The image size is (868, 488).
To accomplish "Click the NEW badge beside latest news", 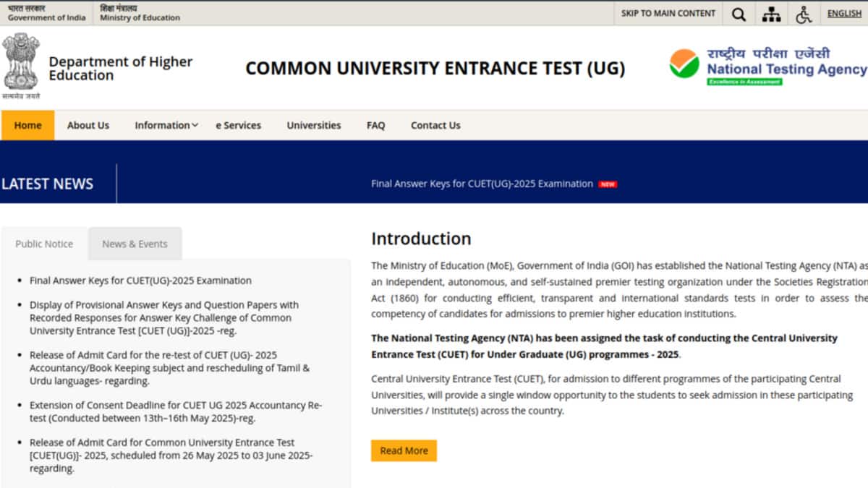I will (x=608, y=184).
